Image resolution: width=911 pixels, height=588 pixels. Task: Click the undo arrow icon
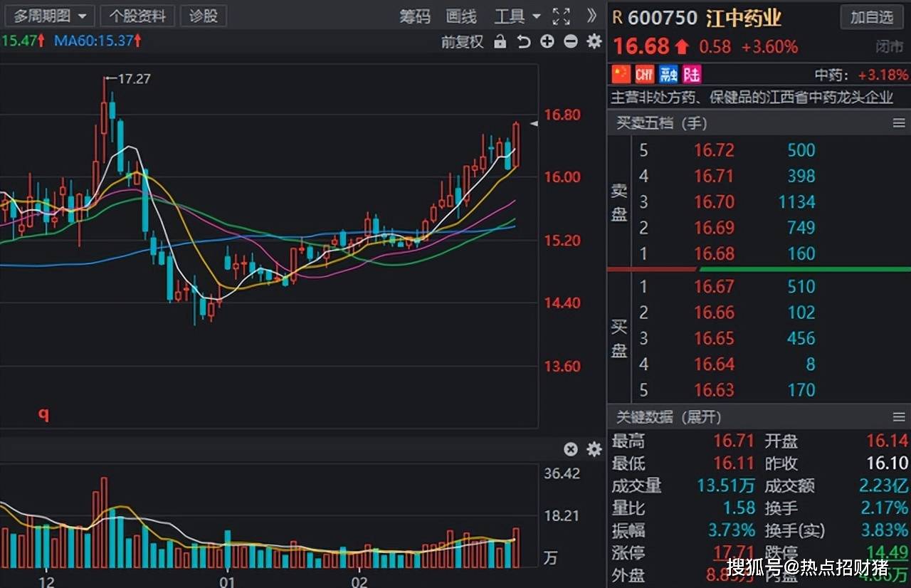pos(524,42)
